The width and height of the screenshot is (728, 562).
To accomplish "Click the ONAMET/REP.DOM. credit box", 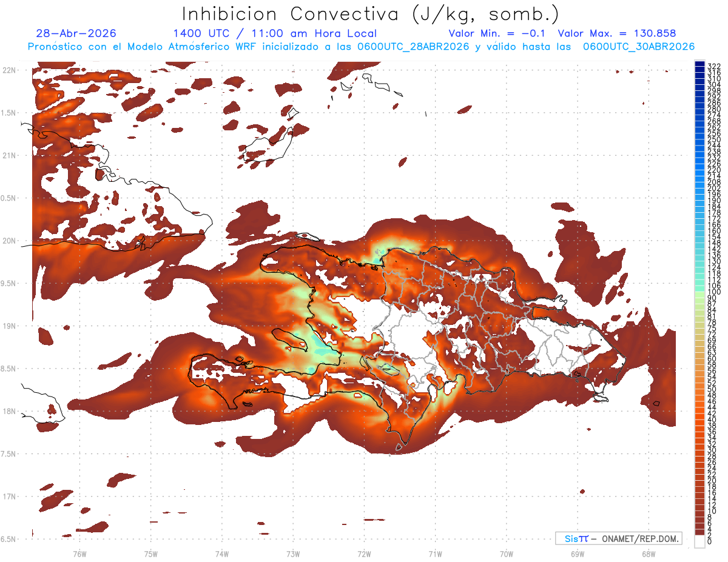I will (618, 538).
